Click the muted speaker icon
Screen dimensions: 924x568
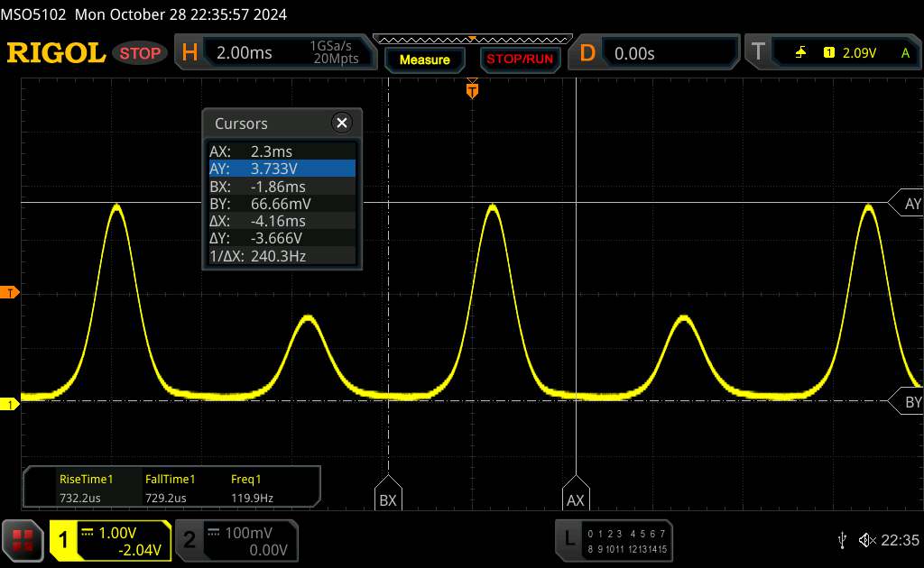coord(866,540)
